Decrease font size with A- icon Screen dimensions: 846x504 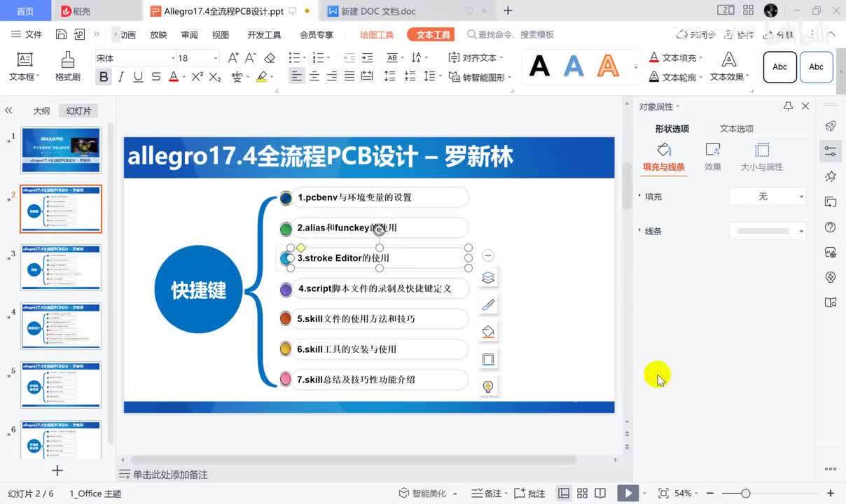[252, 58]
